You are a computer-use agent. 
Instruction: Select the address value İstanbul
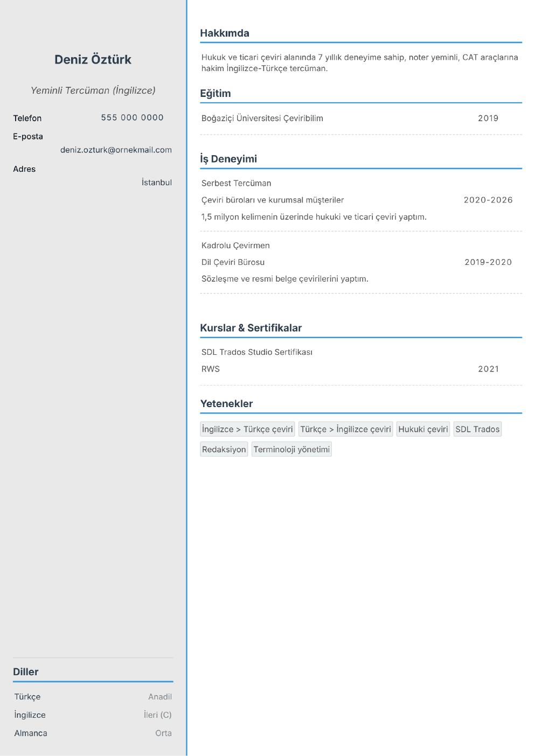pos(157,183)
